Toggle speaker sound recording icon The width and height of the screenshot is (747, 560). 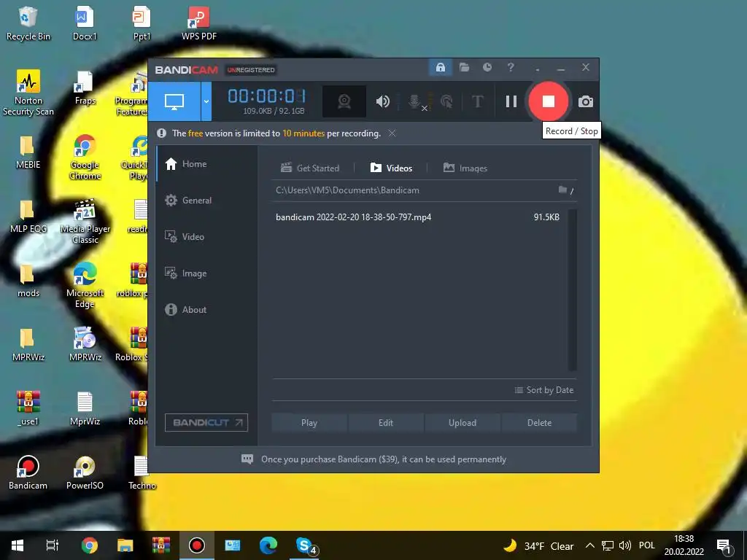pyautogui.click(x=382, y=101)
